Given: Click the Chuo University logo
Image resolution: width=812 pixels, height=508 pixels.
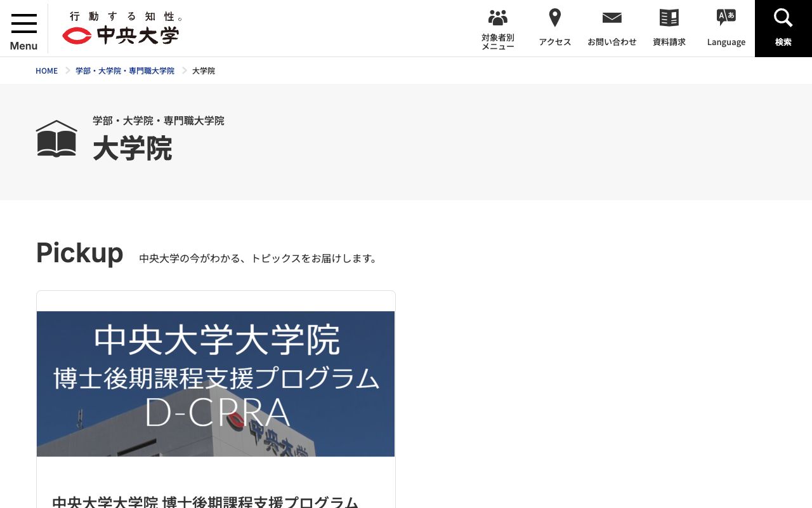Looking at the screenshot, I should pyautogui.click(x=121, y=35).
